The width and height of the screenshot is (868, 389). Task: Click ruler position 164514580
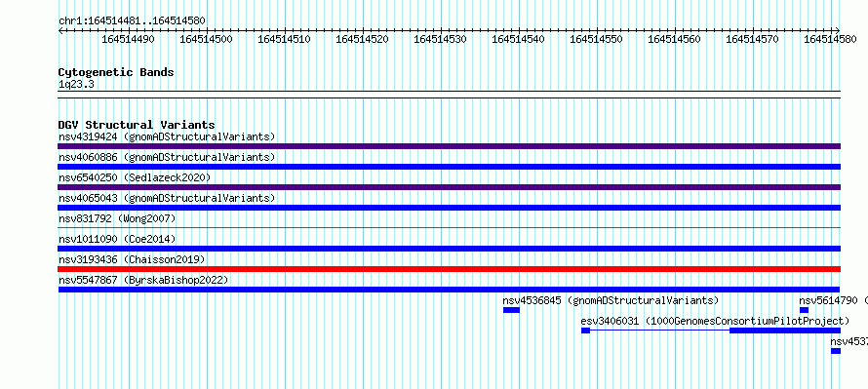[x=830, y=39]
